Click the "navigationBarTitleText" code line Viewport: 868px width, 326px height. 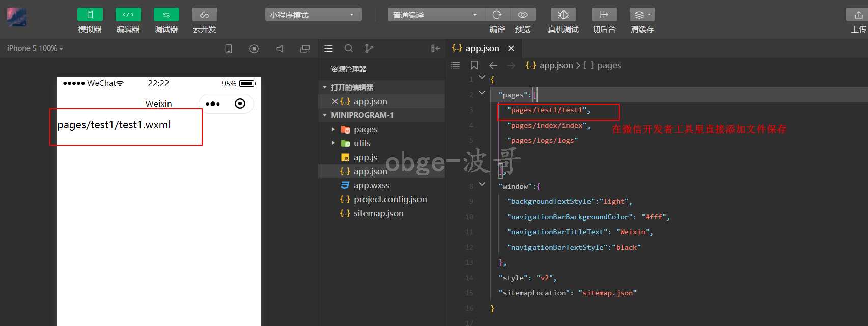580,232
